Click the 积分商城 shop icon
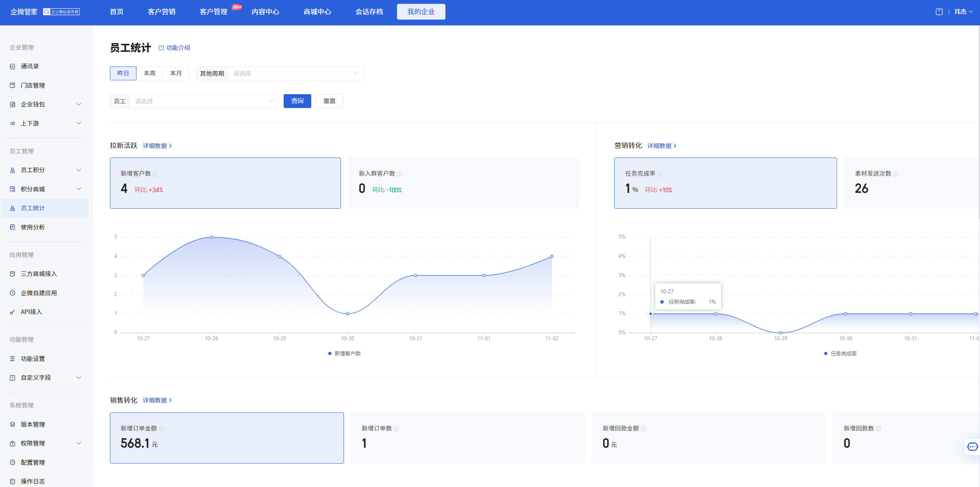Screen dimensions: 980x487 tap(12, 189)
